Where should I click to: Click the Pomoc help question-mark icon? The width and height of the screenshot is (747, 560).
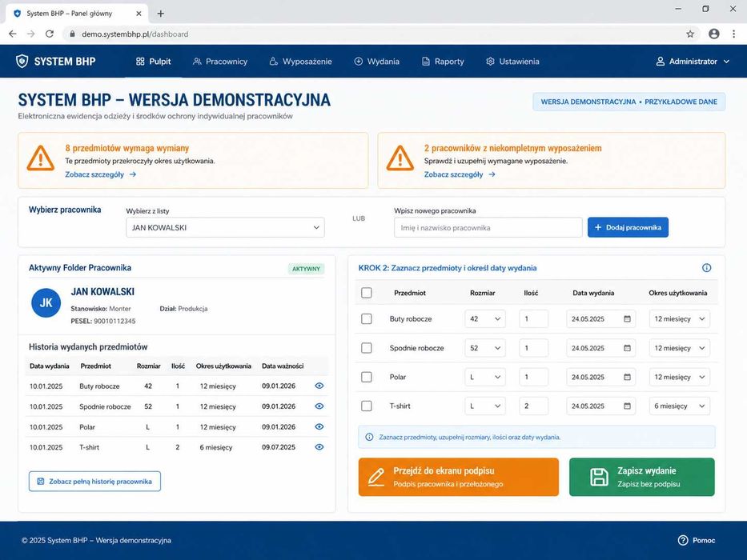(683, 540)
